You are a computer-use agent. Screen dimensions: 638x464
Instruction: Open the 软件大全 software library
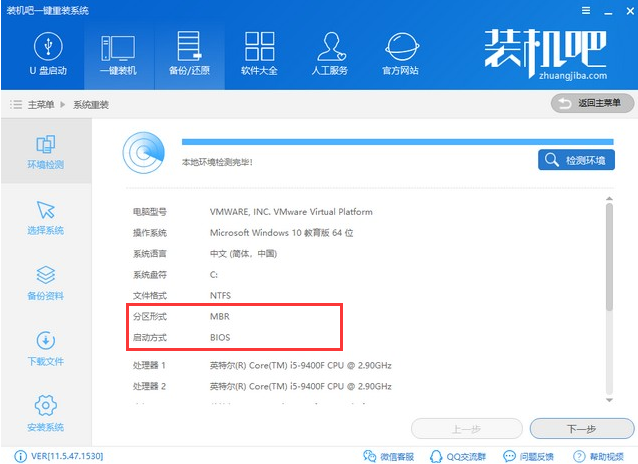pyautogui.click(x=259, y=54)
